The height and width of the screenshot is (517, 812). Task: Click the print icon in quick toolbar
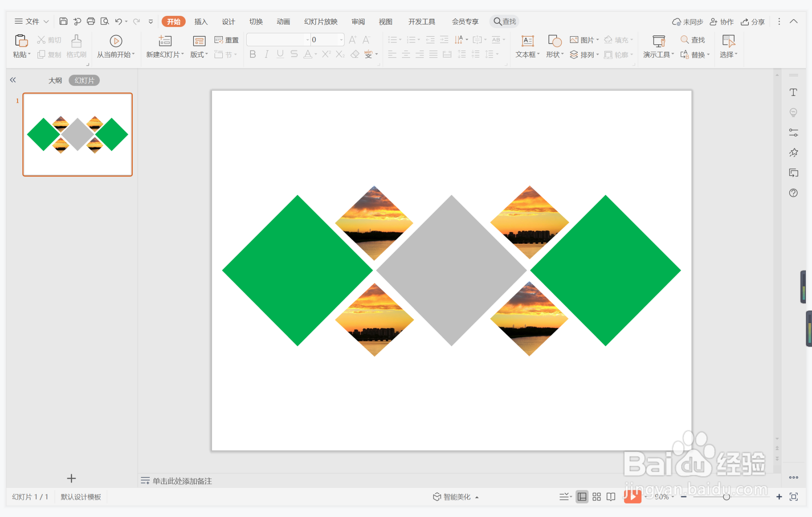[x=91, y=21]
